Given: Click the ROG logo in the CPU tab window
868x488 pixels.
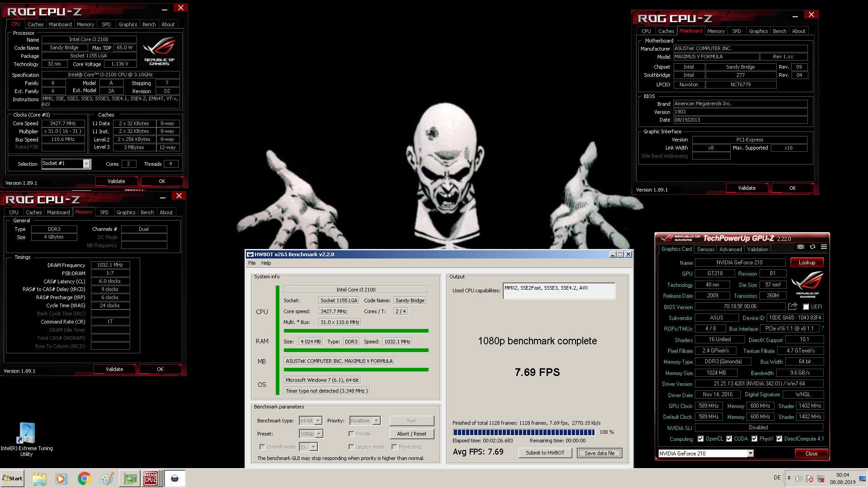Looking at the screenshot, I should coord(159,51).
